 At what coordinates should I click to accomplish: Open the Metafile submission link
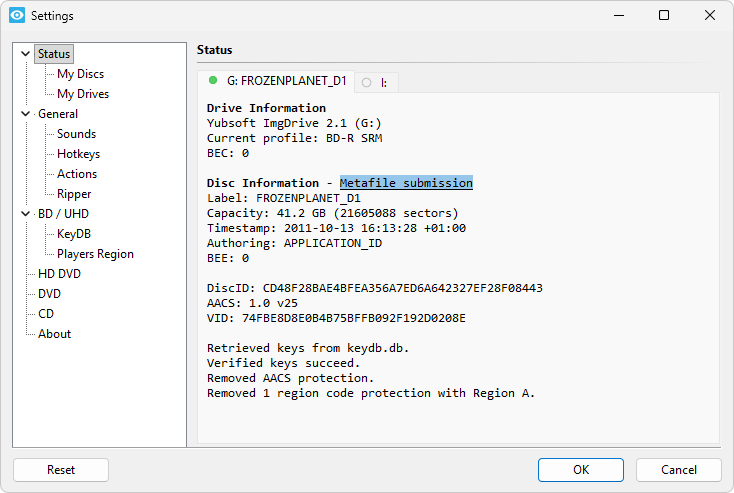[x=406, y=183]
